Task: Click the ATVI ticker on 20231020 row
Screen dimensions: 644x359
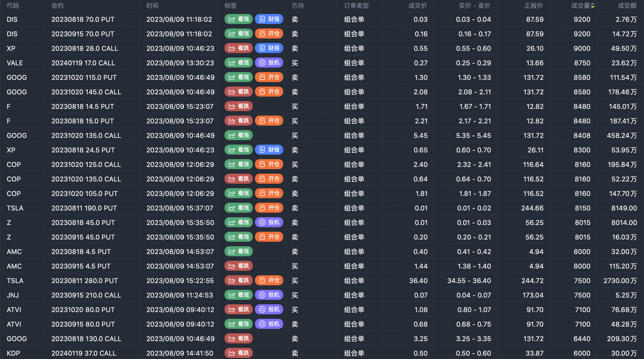Action: (14, 310)
